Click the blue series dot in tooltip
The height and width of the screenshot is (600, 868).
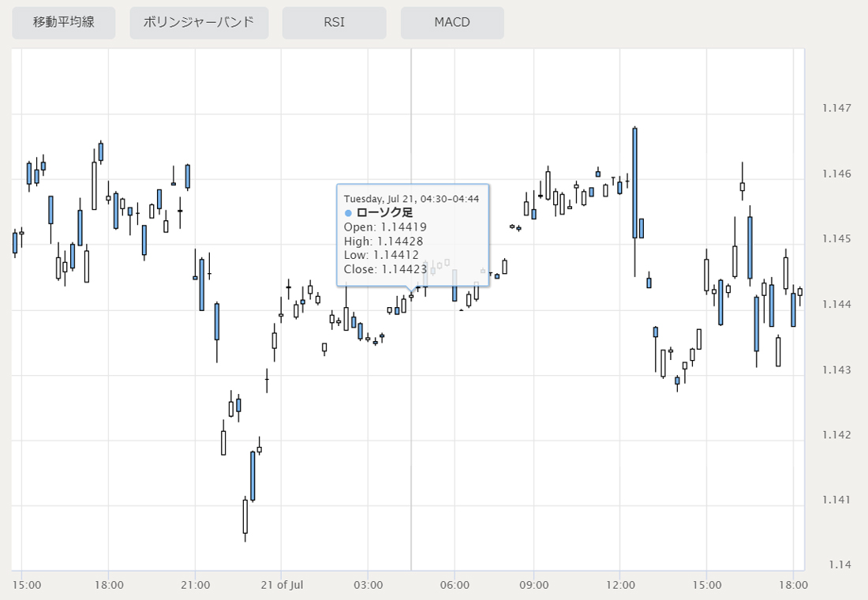tap(348, 213)
